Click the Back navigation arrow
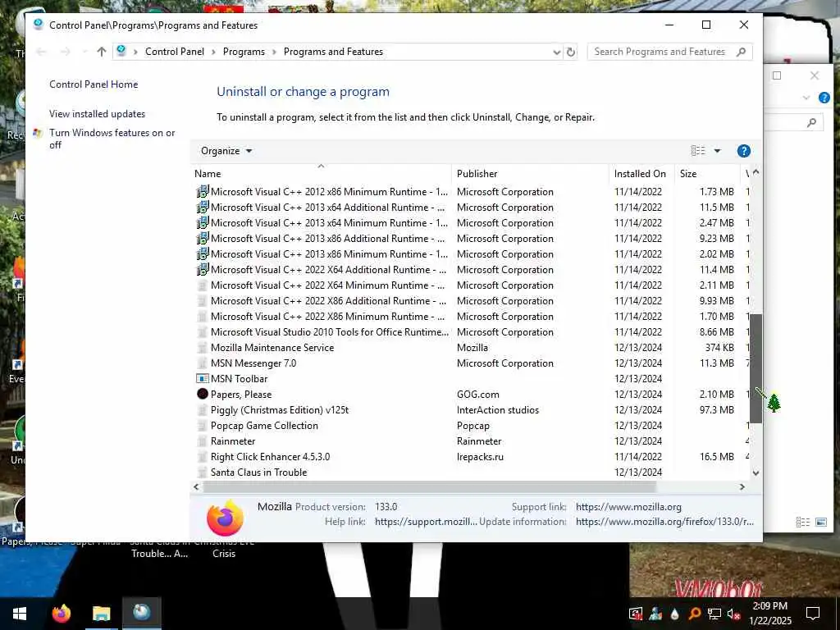Image resolution: width=840 pixels, height=630 pixels. (41, 52)
